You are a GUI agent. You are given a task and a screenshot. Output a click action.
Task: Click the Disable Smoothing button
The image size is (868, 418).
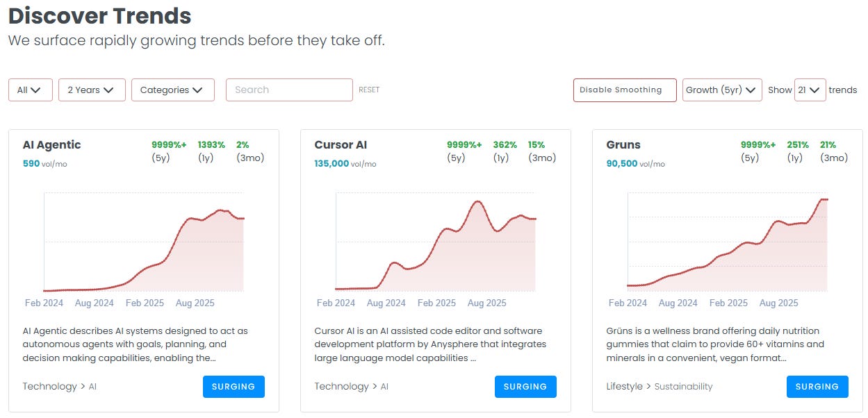(624, 90)
